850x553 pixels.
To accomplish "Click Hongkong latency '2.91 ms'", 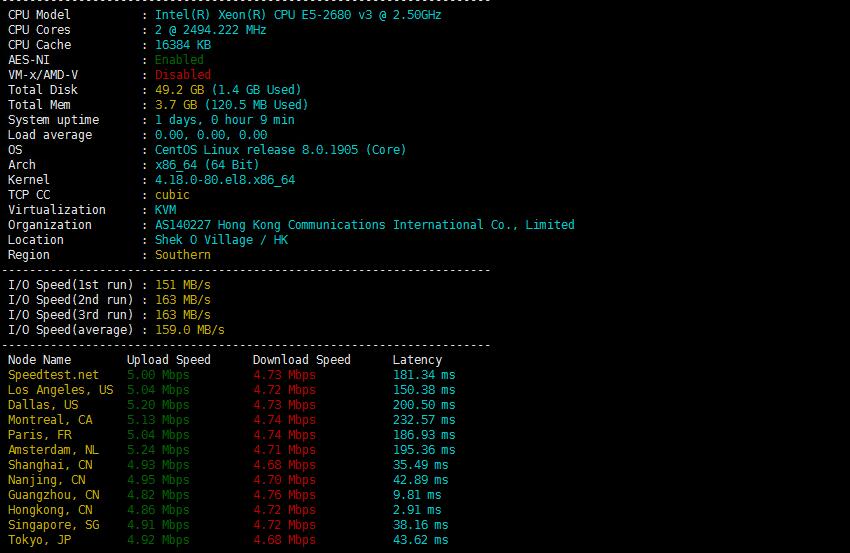I will coord(417,510).
